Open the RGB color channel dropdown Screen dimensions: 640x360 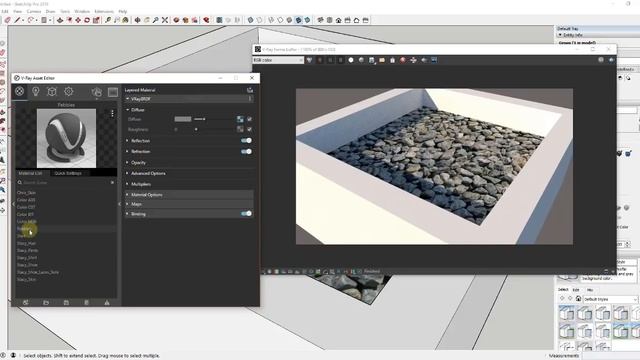pos(278,60)
